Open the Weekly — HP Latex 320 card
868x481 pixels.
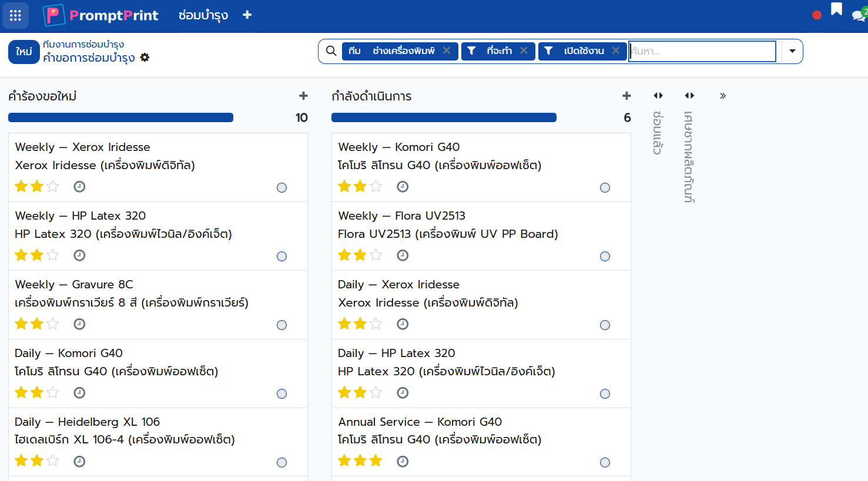click(158, 236)
